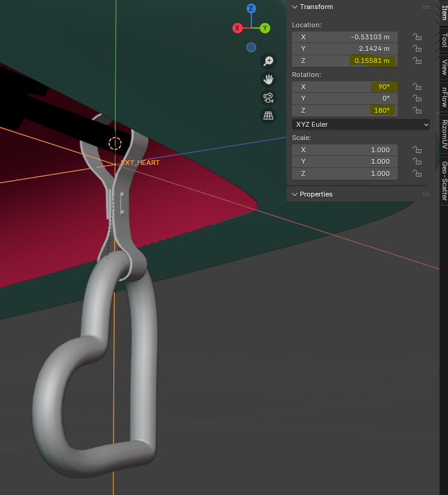Viewport: 448px width, 495px height.
Task: Open the XYZ Euler rotation mode dropdown
Action: pos(361,124)
